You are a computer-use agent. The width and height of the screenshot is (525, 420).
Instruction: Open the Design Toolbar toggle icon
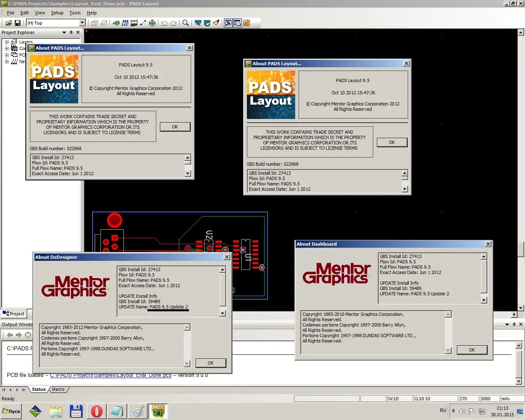click(228, 23)
